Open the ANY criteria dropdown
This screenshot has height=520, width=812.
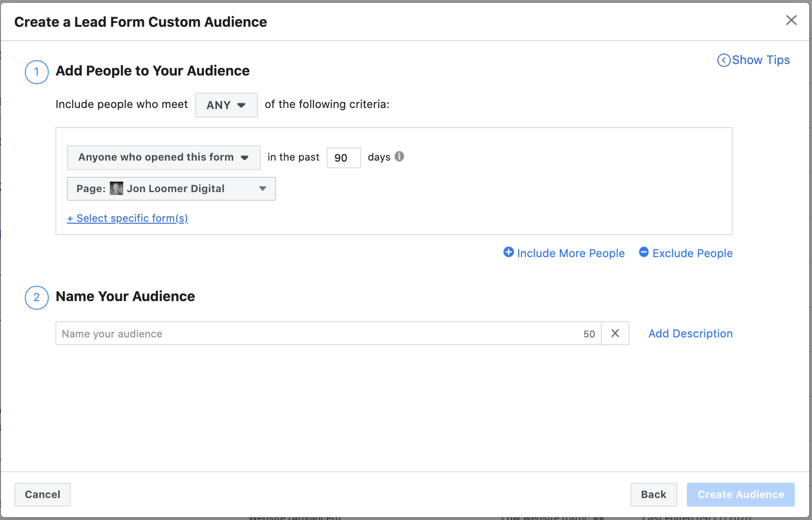(x=226, y=105)
